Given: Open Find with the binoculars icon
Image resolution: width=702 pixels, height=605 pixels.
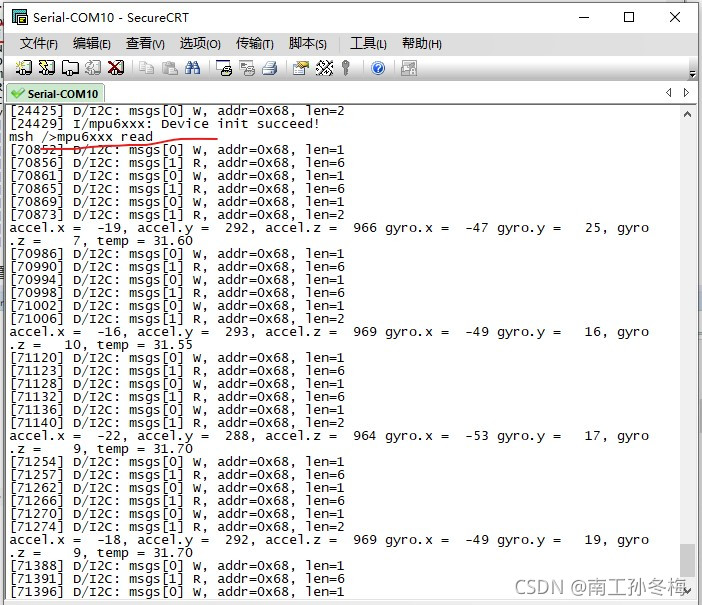Looking at the screenshot, I should pyautogui.click(x=193, y=68).
